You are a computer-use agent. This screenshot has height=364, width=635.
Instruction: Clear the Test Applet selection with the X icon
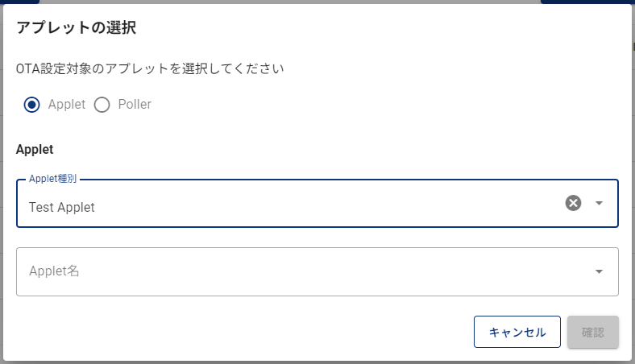pyautogui.click(x=573, y=203)
